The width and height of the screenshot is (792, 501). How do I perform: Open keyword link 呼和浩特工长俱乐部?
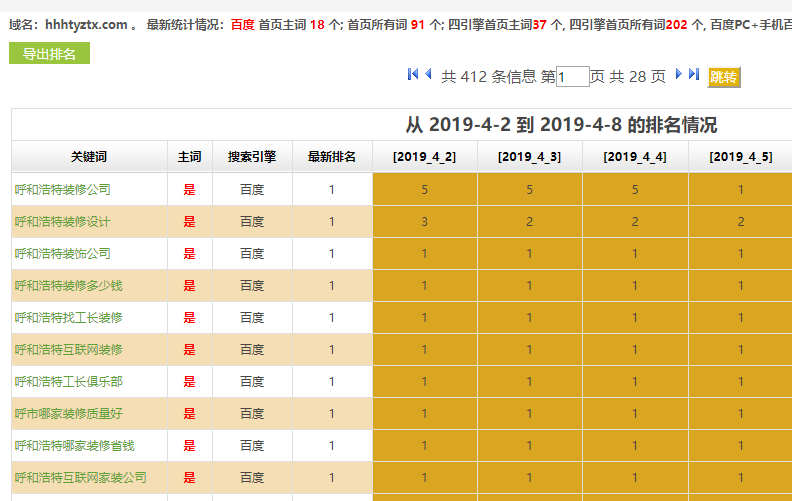[x=68, y=381]
